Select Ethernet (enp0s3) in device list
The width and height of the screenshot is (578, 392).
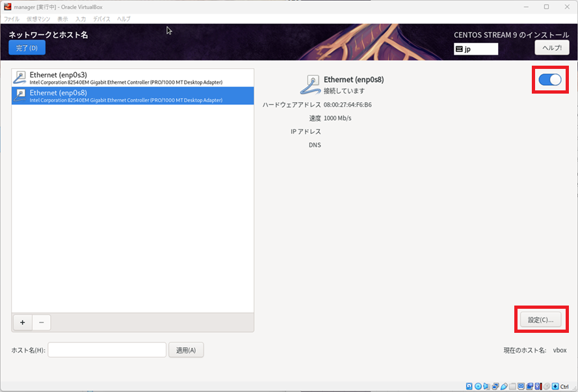[133, 78]
